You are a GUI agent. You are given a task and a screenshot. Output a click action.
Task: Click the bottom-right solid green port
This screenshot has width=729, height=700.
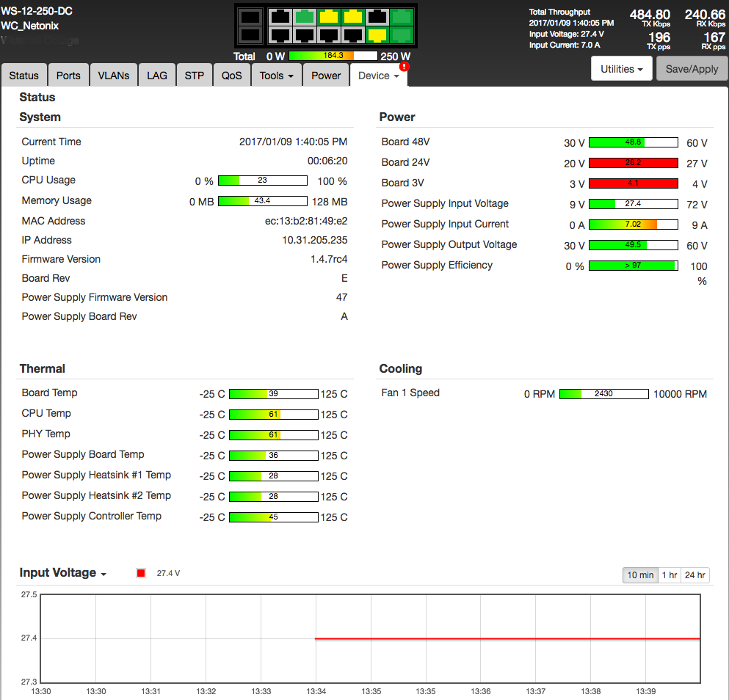(x=402, y=34)
